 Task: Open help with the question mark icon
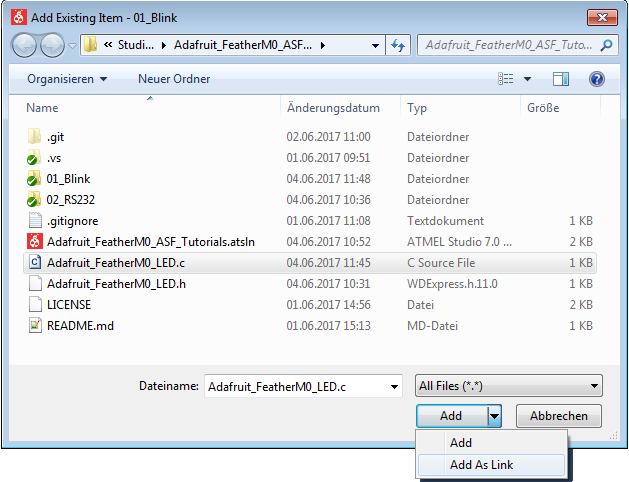(x=597, y=79)
